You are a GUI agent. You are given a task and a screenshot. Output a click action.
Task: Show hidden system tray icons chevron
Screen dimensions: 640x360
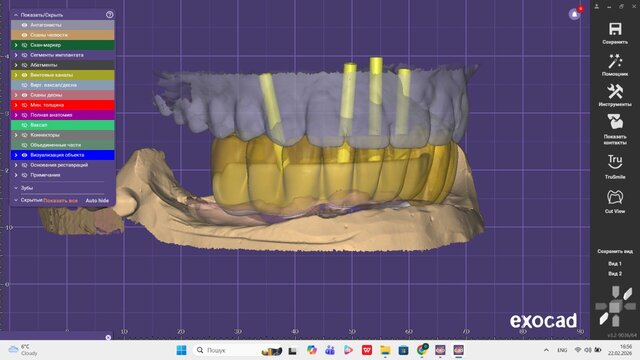pos(546,350)
